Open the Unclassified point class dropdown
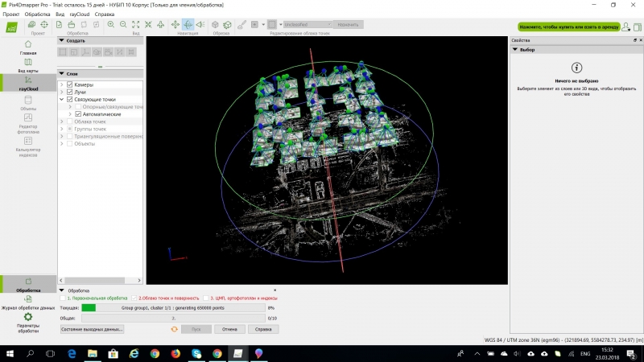Viewport: 644px width, 362px height. (306, 25)
